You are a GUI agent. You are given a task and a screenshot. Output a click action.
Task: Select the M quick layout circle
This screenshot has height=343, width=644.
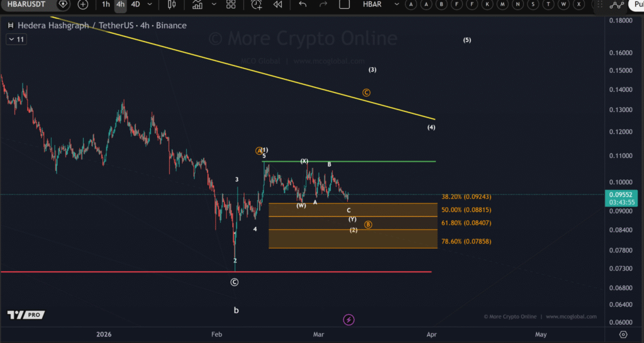pyautogui.click(x=502, y=4)
